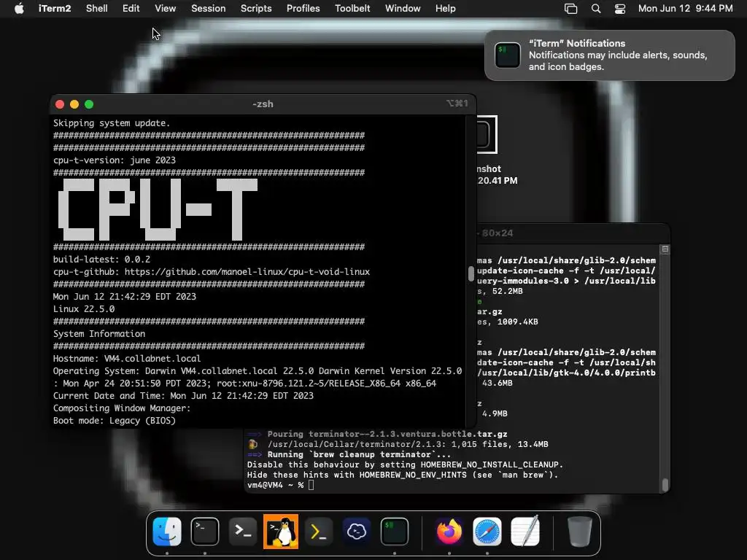Click the 'Skipping system update.' line
Image resolution: width=747 pixels, height=560 pixels.
[x=112, y=122]
